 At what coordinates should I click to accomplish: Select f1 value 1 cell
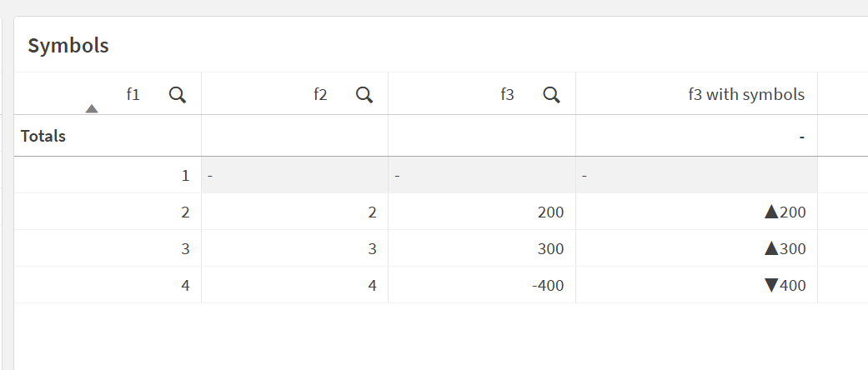coord(108,175)
